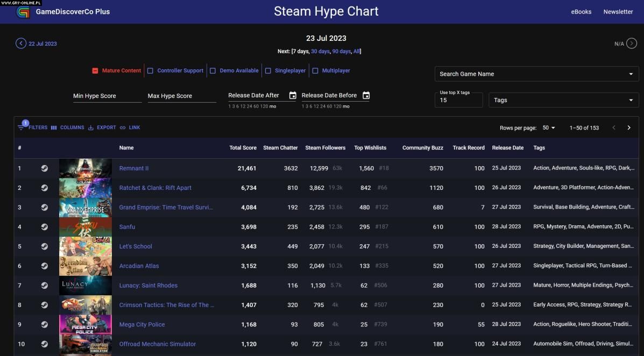This screenshot has height=356, width=644.
Task: Click the Steam icon for Remnant II
Action: pos(45,168)
